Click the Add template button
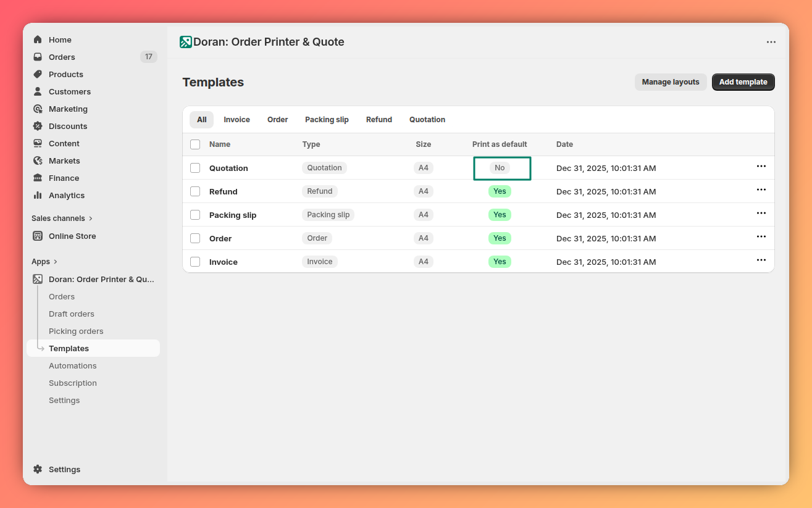 [x=743, y=81]
